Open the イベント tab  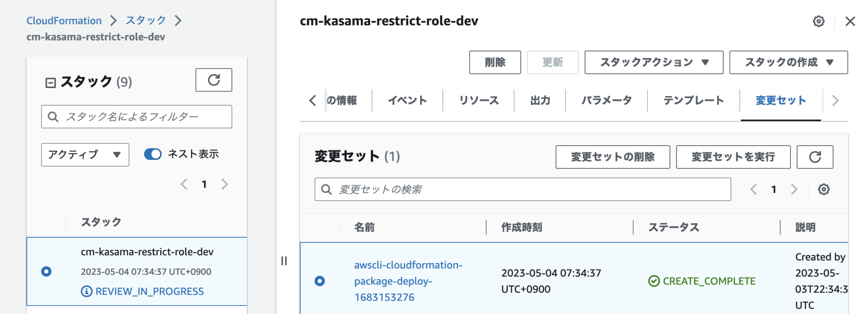(406, 100)
